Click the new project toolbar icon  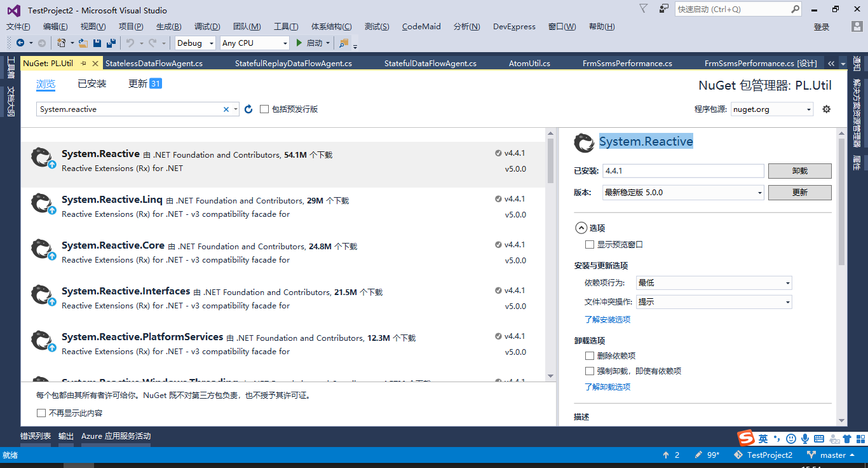[x=61, y=43]
